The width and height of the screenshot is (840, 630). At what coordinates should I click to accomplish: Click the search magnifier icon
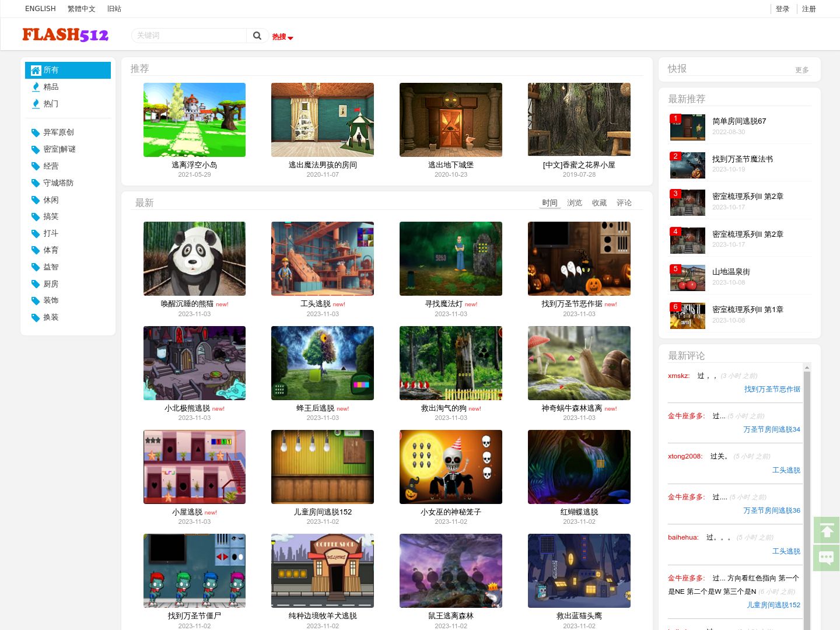coord(257,36)
